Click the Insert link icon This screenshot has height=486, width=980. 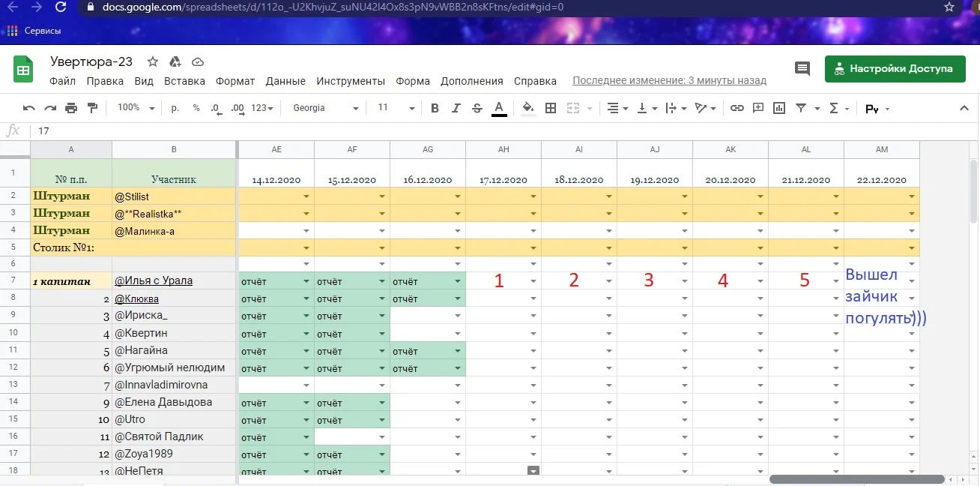tap(736, 107)
